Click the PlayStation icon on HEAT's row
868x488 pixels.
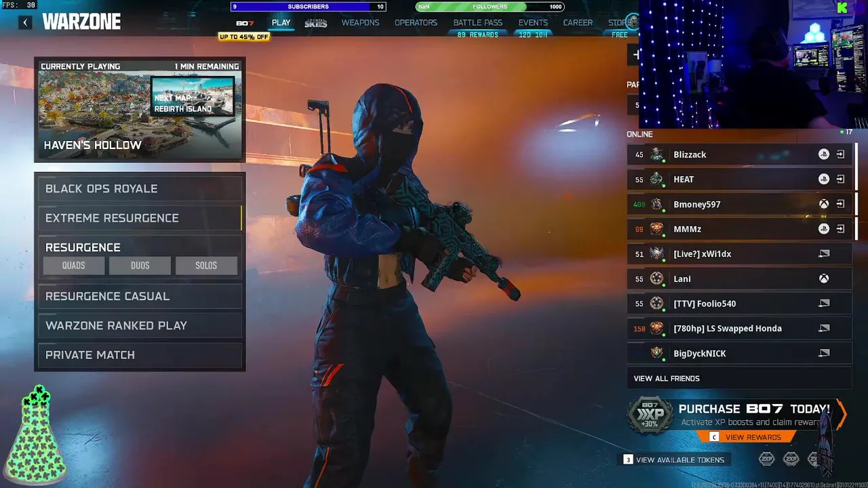pos(823,180)
